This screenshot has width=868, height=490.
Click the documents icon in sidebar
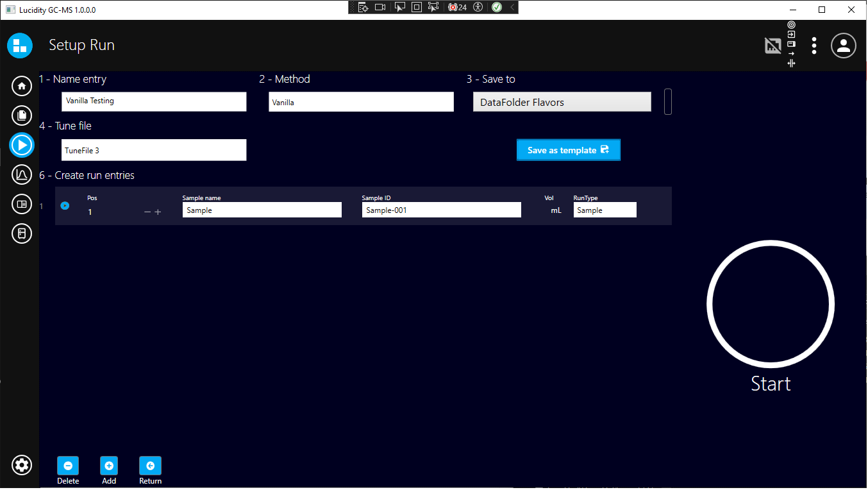point(22,115)
